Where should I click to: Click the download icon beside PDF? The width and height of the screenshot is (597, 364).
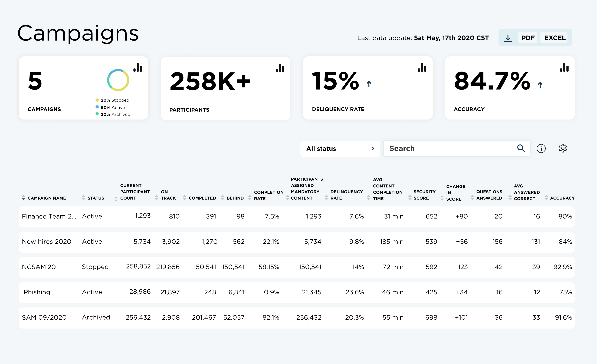pos(508,38)
